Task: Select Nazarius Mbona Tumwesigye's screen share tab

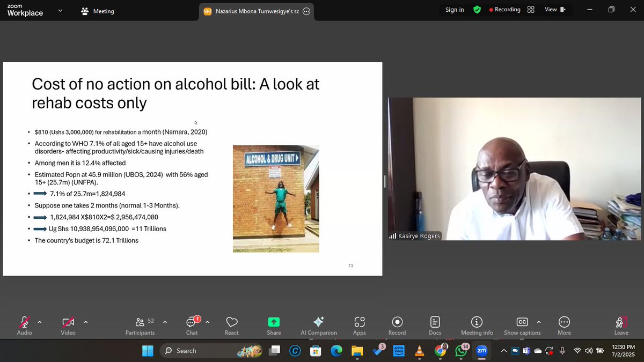Action: click(252, 10)
